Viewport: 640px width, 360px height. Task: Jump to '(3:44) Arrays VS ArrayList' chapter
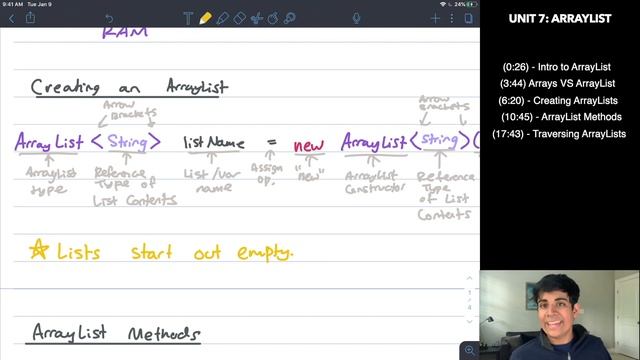[x=557, y=83]
